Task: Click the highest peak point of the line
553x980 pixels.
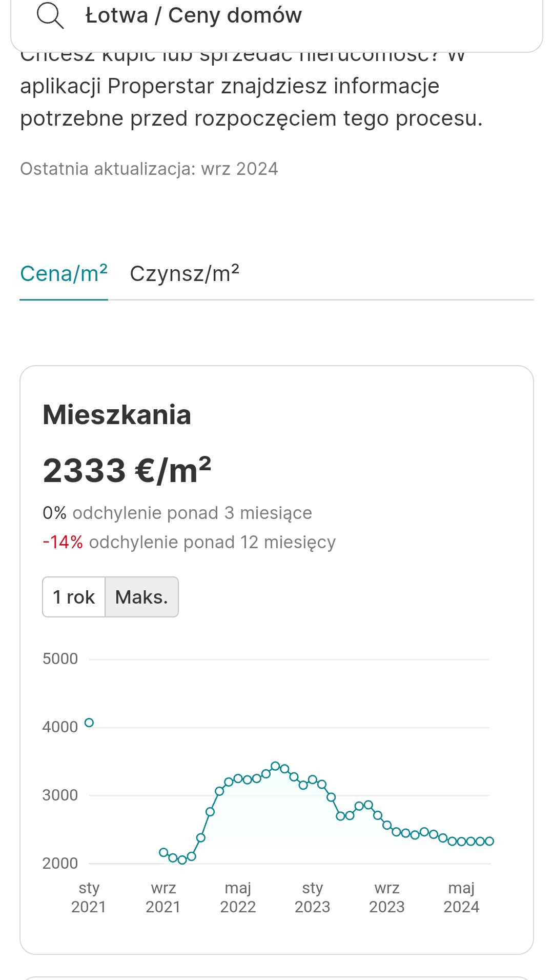Action: [275, 766]
